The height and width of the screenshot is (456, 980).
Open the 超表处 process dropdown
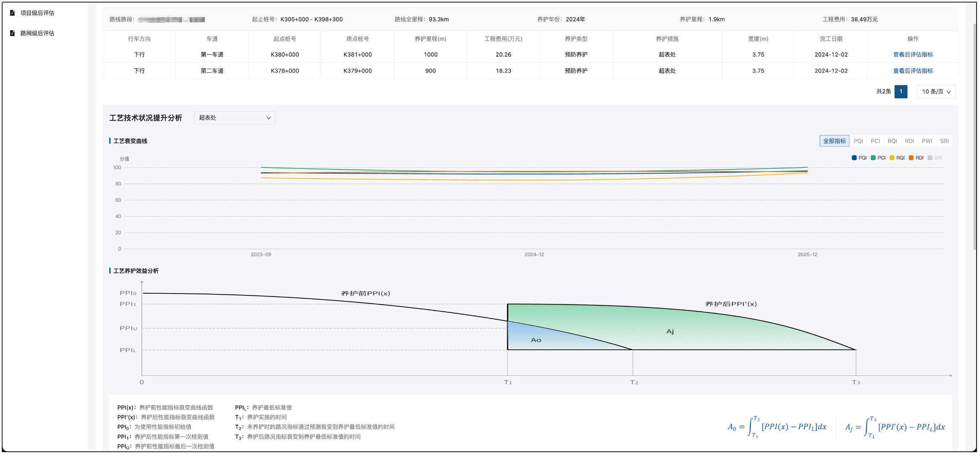[x=235, y=118]
